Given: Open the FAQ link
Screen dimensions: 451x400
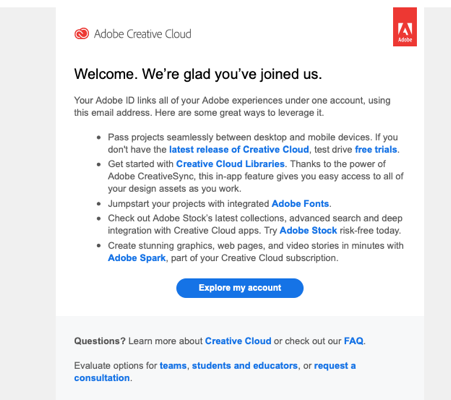Looking at the screenshot, I should (x=354, y=341).
